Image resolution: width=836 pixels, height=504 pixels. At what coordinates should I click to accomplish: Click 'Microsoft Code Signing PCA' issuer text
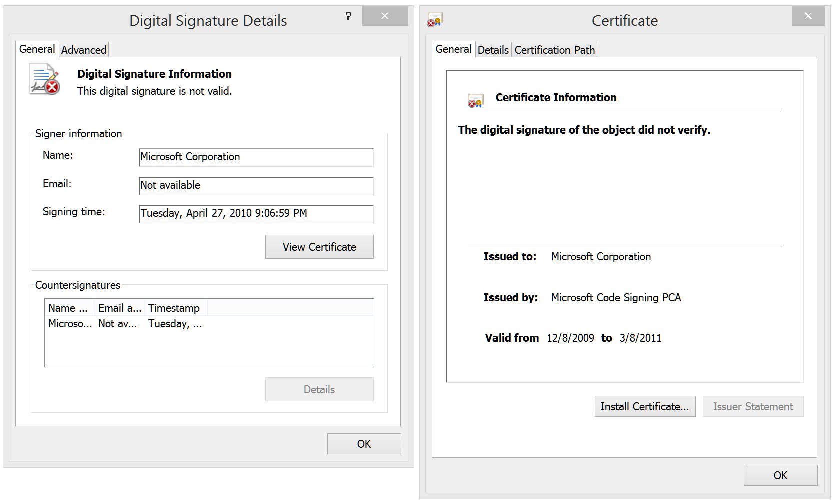tap(616, 297)
